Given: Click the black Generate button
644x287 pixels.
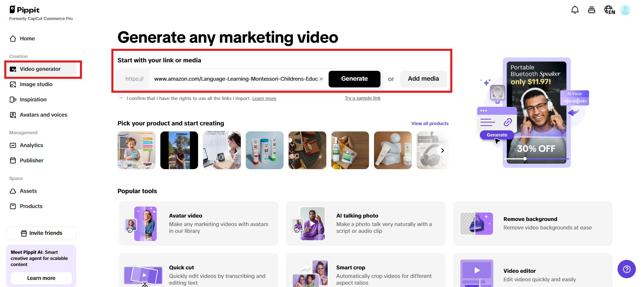Looking at the screenshot, I should (354, 79).
